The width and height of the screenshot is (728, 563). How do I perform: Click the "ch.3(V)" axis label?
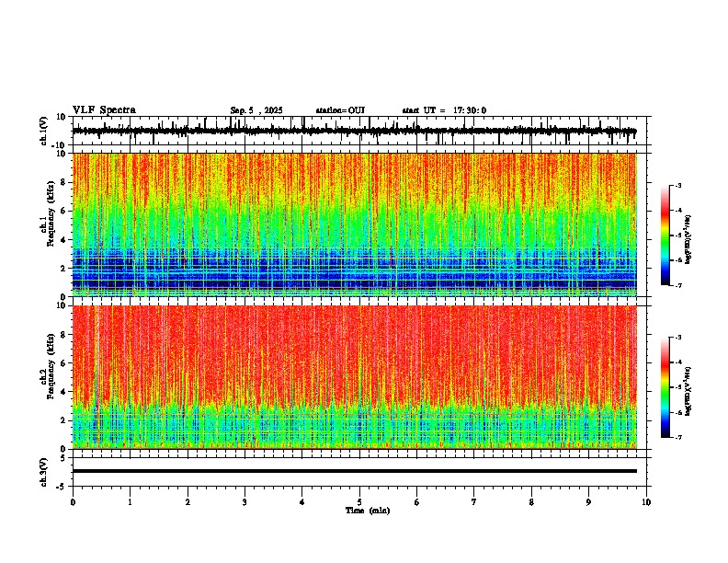point(44,472)
